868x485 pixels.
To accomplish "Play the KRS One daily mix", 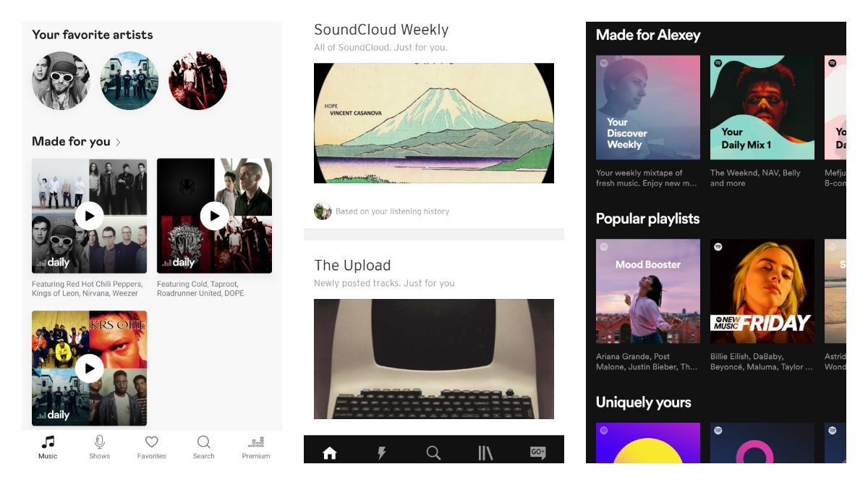I will [89, 368].
